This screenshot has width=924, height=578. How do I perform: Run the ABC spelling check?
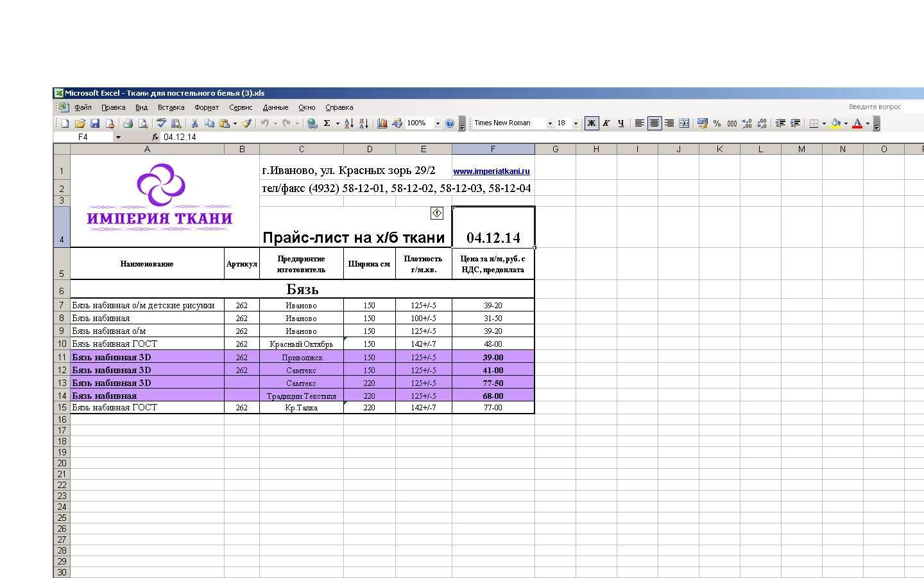[161, 123]
